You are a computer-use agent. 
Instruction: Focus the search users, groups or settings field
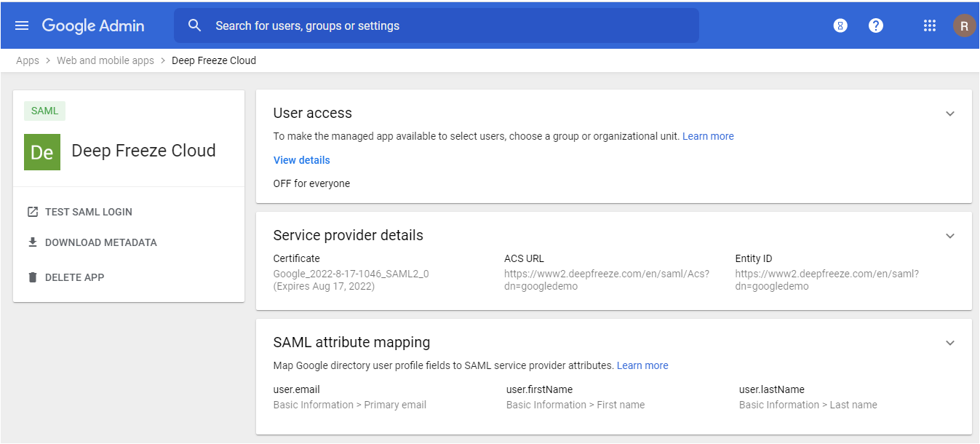pyautogui.click(x=437, y=25)
